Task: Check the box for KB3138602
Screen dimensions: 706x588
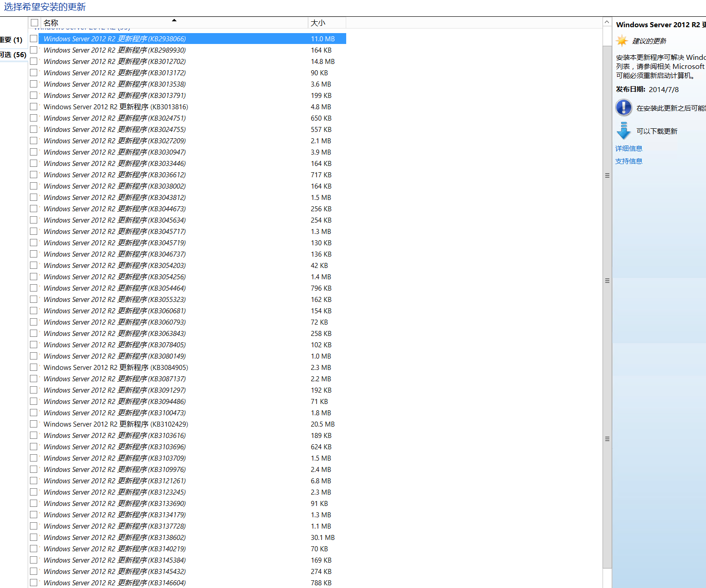Action: (x=34, y=537)
